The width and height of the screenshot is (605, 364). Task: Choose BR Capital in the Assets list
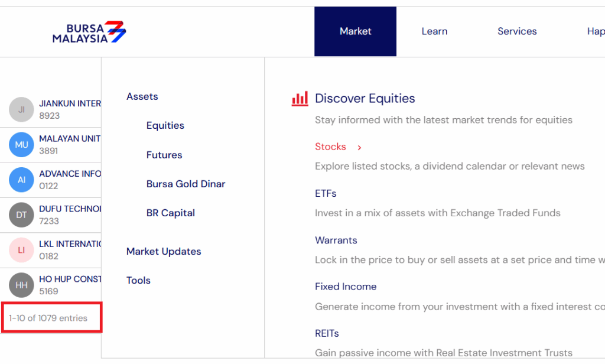[170, 213]
